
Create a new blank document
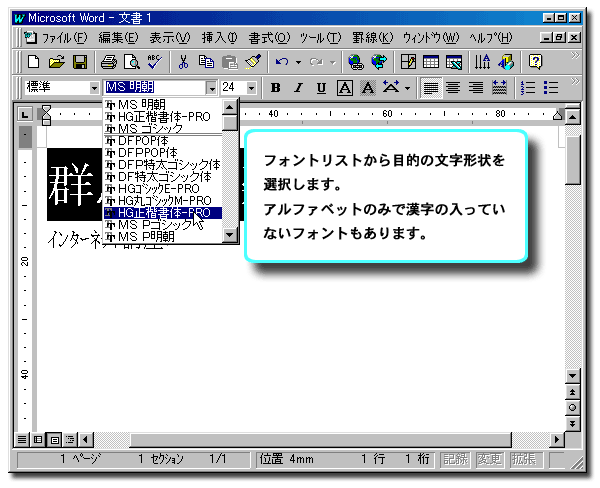click(33, 62)
